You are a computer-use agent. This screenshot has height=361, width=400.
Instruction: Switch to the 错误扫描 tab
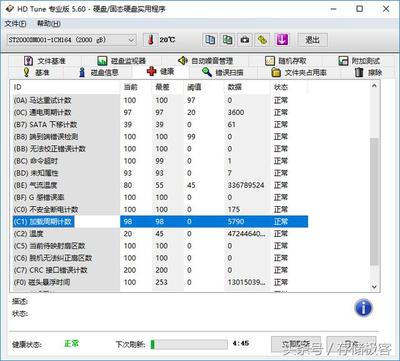pyautogui.click(x=223, y=72)
